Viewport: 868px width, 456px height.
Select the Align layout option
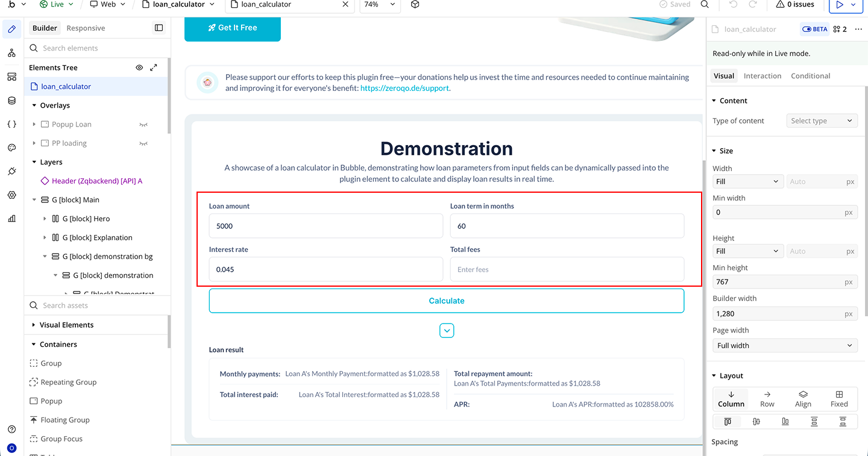coord(803,399)
